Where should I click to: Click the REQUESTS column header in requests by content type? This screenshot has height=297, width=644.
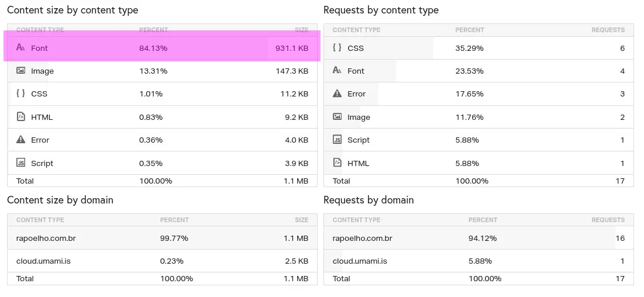pos(608,30)
